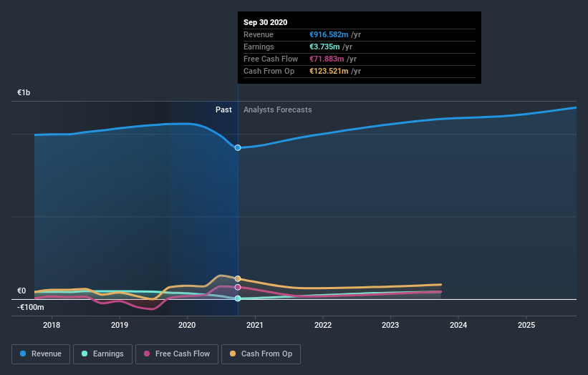Viewport: 588px width, 375px height.
Task: Toggle the Revenue legend button
Action: [x=41, y=354]
